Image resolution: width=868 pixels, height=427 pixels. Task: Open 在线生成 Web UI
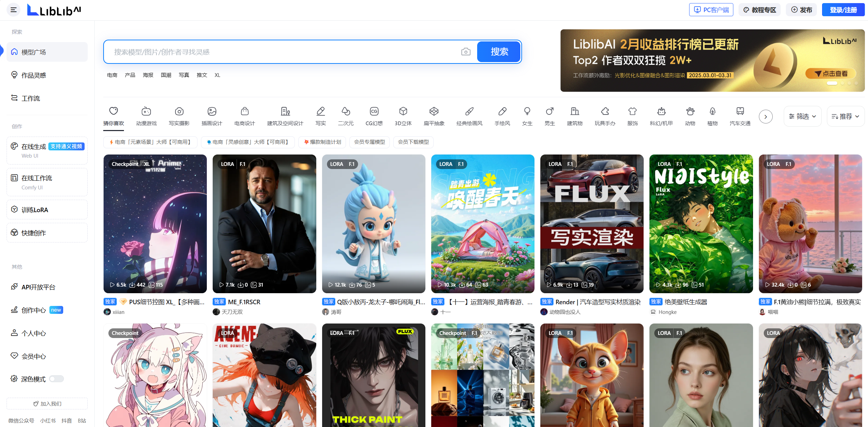coord(47,151)
